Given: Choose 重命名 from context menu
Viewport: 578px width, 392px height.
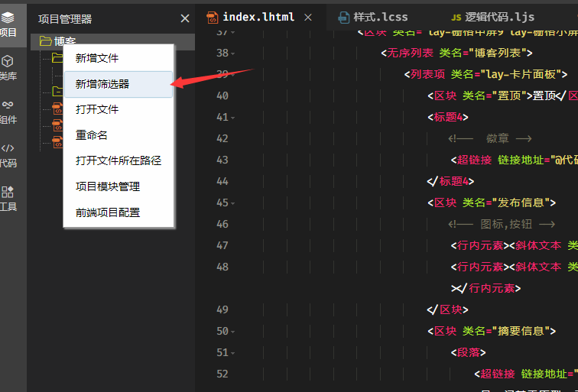Looking at the screenshot, I should tap(119, 135).
